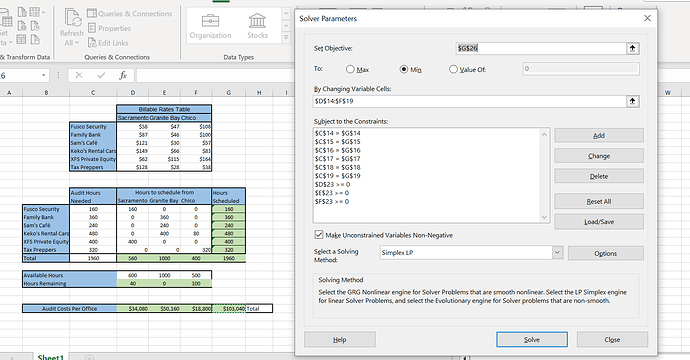690x360 pixels.
Task: Click the Change constraint button
Action: [598, 156]
